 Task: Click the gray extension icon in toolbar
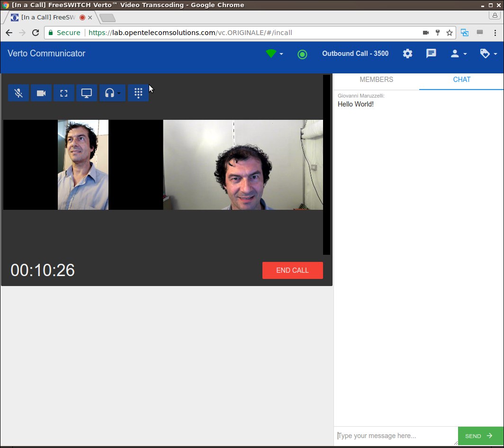point(480,32)
